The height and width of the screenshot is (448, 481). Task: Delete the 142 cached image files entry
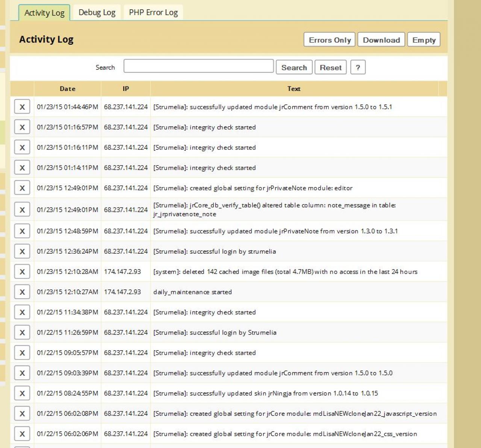point(22,272)
